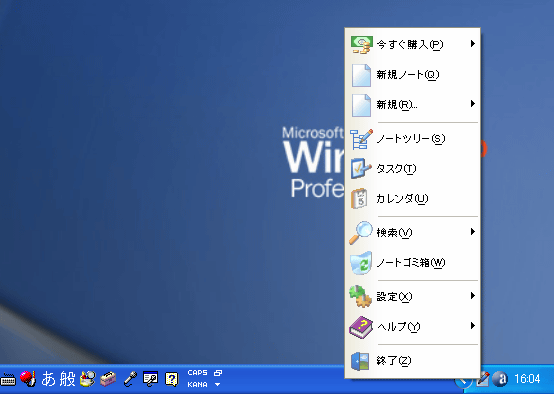Choose 終了(Z) to exit the app
This screenshot has width=554, height=394.
(x=412, y=360)
